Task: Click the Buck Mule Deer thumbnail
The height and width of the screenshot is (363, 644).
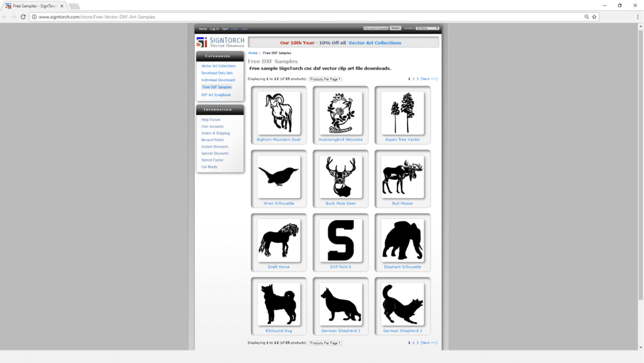Action: tap(340, 177)
